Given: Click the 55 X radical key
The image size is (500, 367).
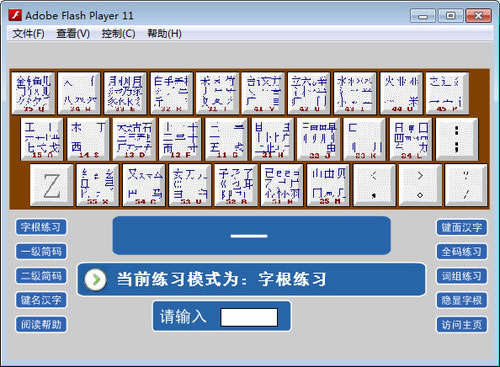Looking at the screenshot, I should 97,185.
